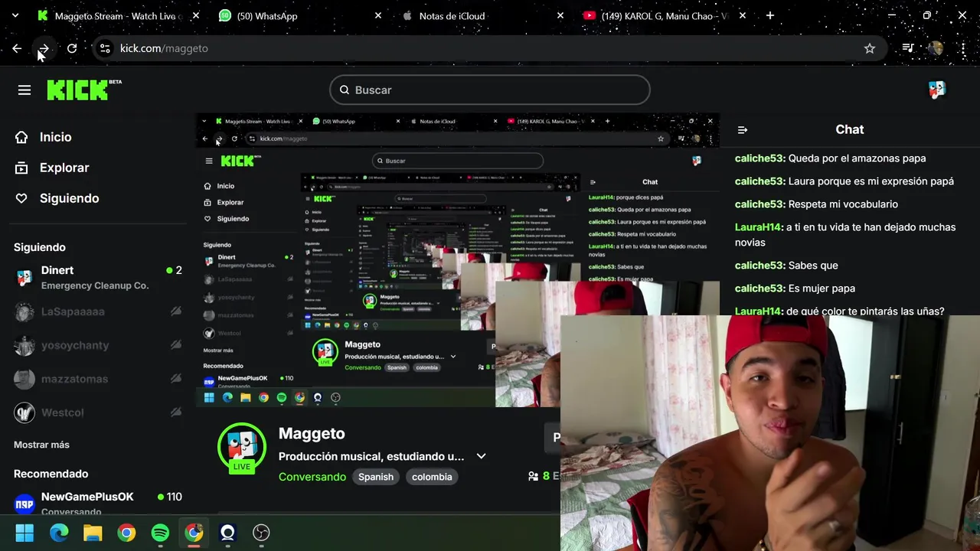Go back in browser history
Image resolution: width=980 pixels, height=551 pixels.
pyautogui.click(x=17, y=48)
